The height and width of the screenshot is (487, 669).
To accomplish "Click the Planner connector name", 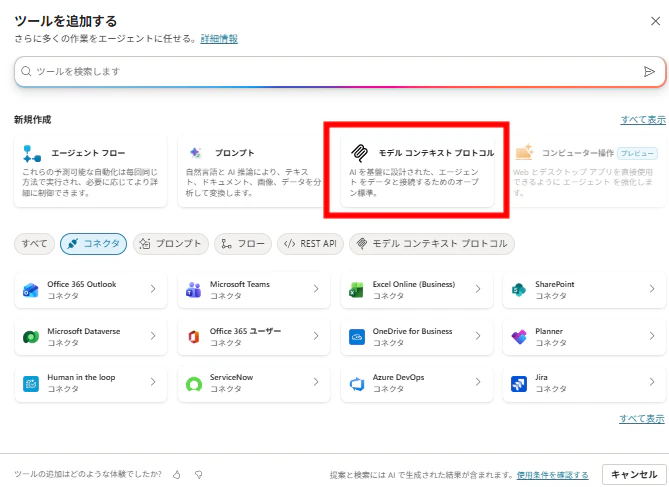I will point(549,331).
